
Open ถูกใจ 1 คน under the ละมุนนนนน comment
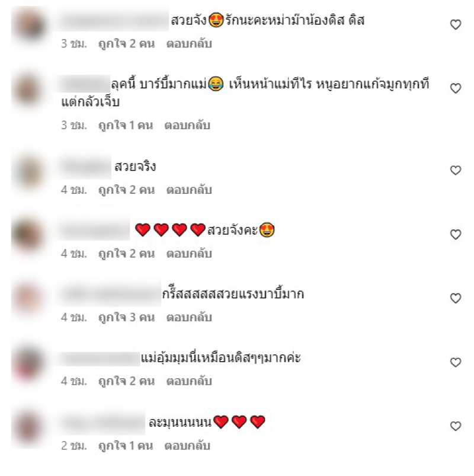coord(126,446)
